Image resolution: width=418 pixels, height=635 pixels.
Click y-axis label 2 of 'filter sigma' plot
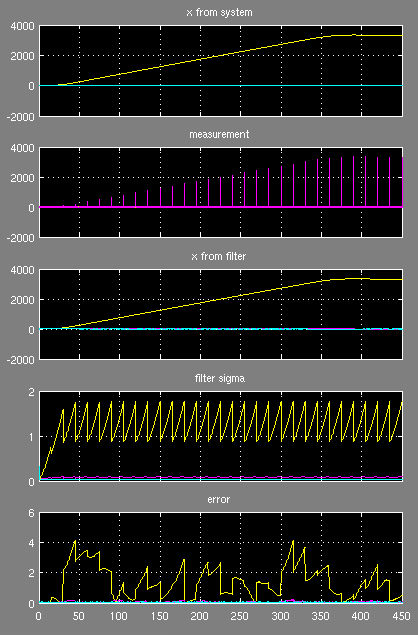31,392
